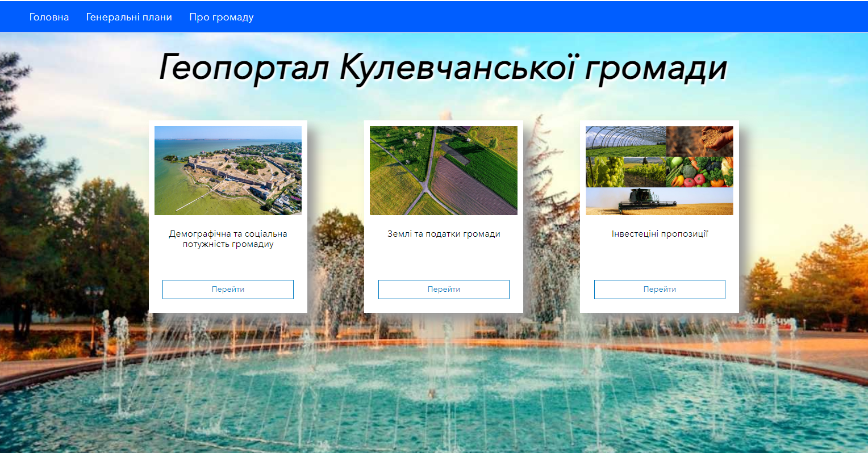Open the Генеральні плани menu item
868x453 pixels.
[x=129, y=17]
